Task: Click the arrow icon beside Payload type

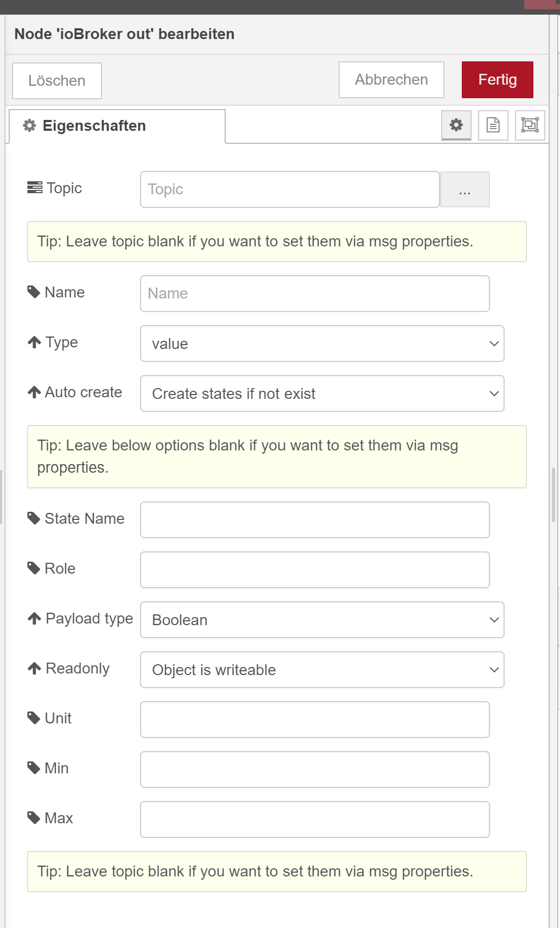Action: [x=34, y=618]
